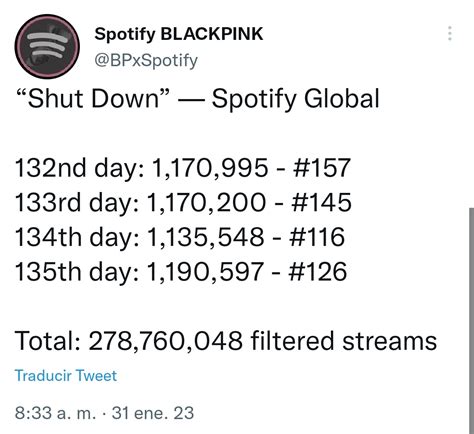Click the "Shut Down" song title text
Screen dimensions: 474x434
click(x=93, y=99)
